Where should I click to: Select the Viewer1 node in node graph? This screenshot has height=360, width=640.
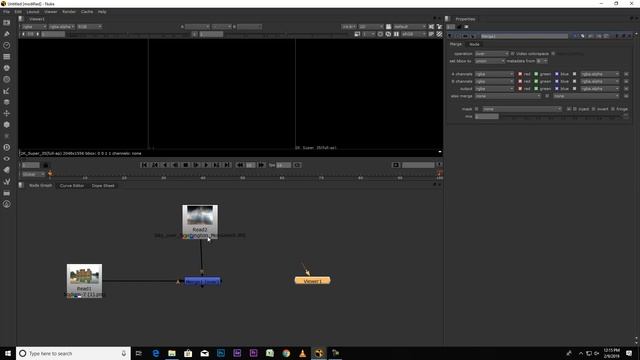tap(313, 281)
